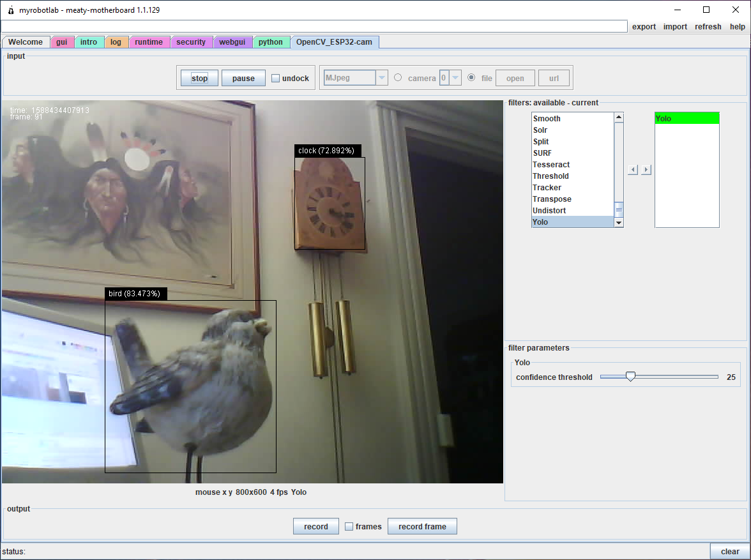Select Transpose in available filters
Screen dimensions: 751x560
click(x=573, y=199)
